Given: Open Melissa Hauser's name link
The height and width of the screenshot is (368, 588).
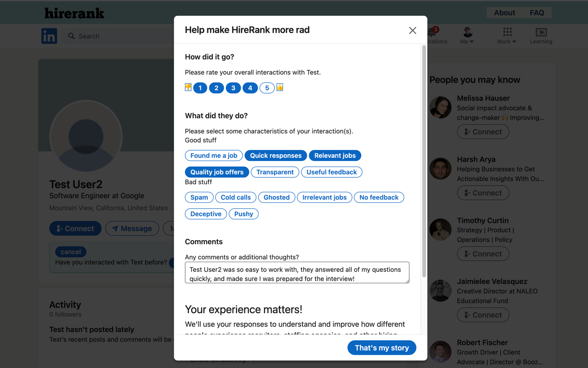Looking at the screenshot, I should tap(483, 98).
